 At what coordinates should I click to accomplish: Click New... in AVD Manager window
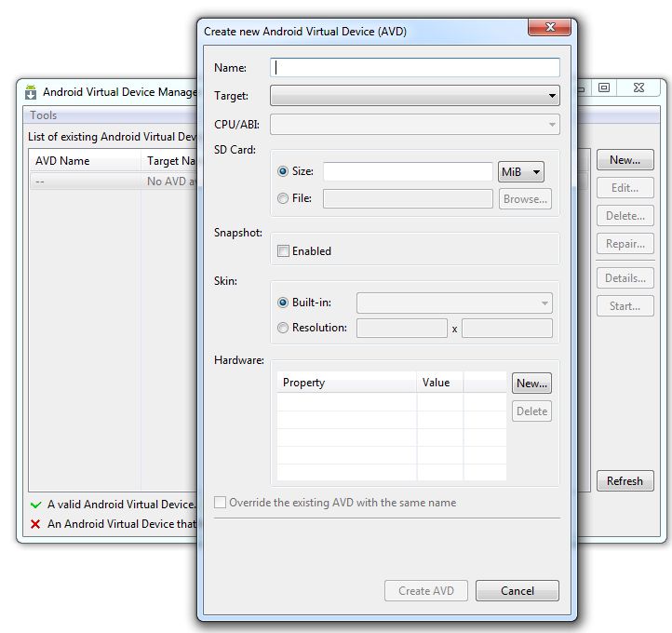pos(625,160)
